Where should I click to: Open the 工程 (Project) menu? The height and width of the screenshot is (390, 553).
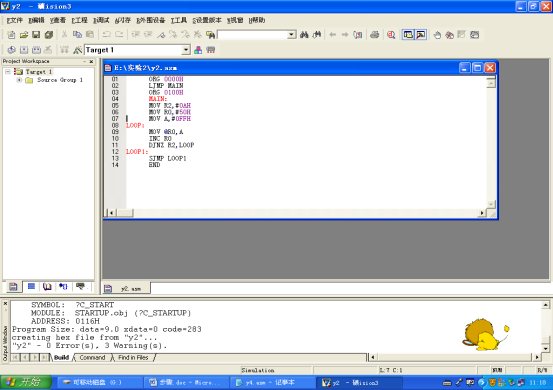pos(79,20)
